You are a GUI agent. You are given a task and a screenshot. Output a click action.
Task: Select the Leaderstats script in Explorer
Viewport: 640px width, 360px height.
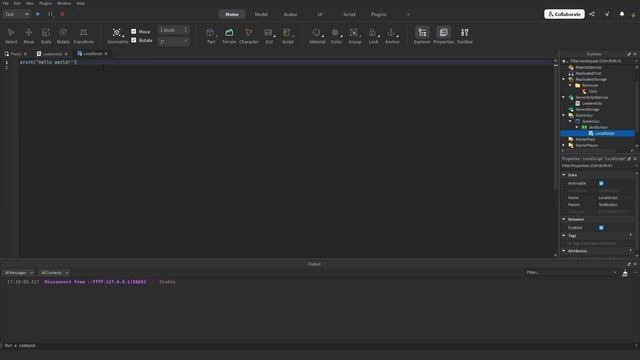[591, 103]
